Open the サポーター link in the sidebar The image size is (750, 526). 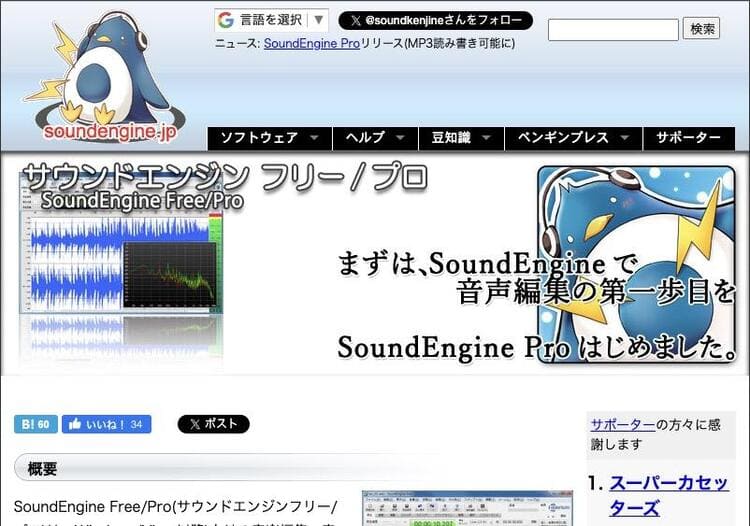(623, 424)
